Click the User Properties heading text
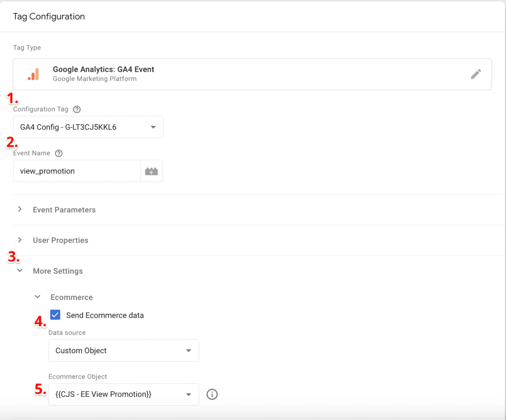Screen dimensions: 506x420 tap(60, 241)
